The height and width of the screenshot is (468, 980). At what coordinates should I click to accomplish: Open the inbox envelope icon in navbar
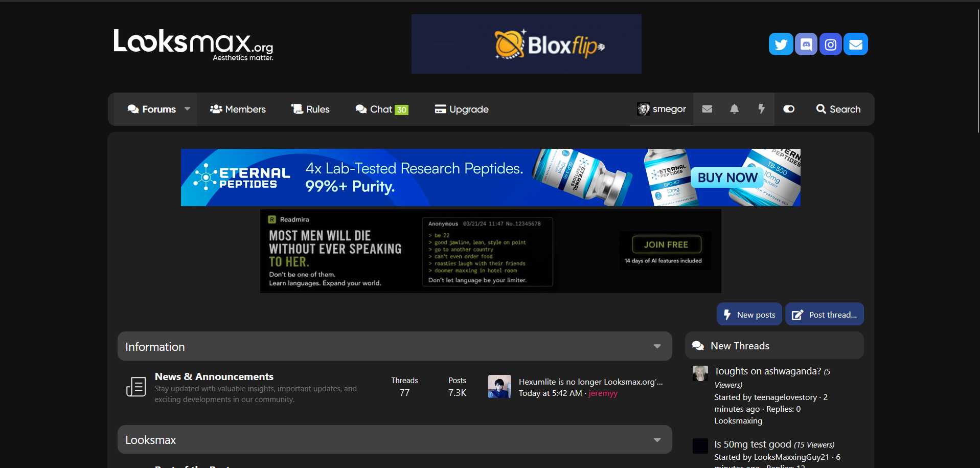[x=707, y=109]
